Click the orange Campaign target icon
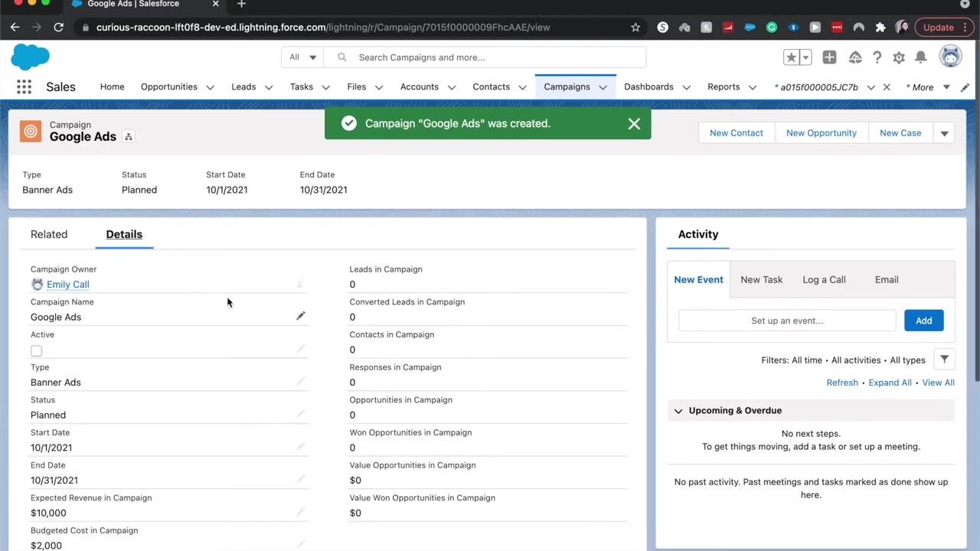 (x=31, y=132)
